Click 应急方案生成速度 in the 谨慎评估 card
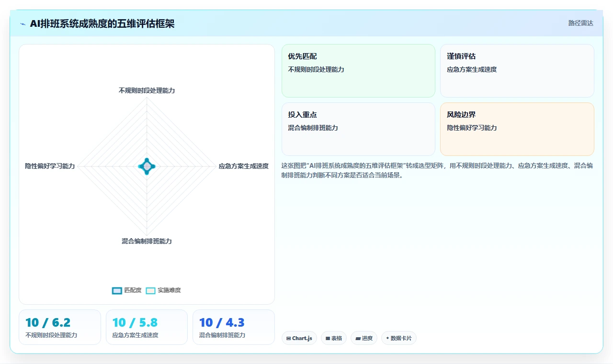The image size is (613, 364). [x=472, y=69]
